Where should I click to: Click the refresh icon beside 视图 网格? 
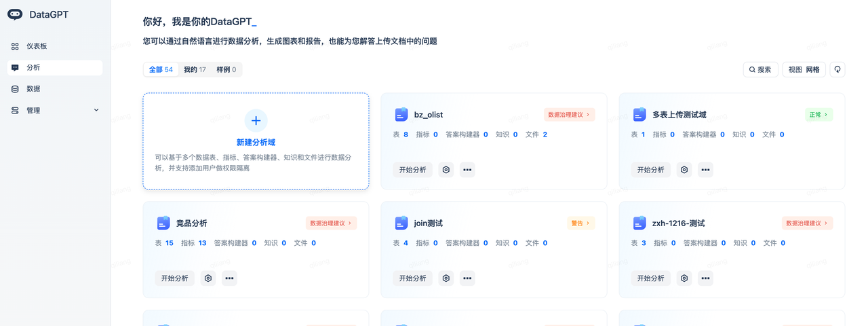click(x=837, y=69)
